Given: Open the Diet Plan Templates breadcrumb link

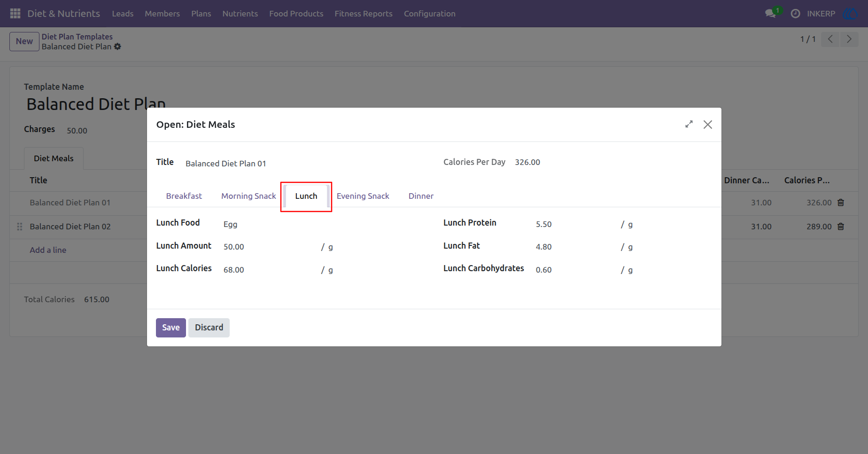Looking at the screenshot, I should click(x=77, y=37).
